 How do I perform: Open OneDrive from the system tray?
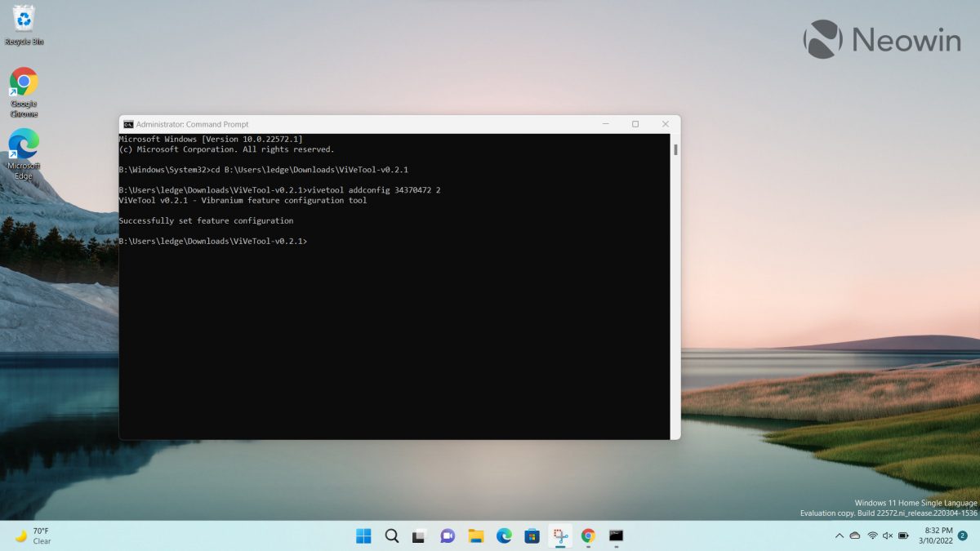[x=856, y=536]
